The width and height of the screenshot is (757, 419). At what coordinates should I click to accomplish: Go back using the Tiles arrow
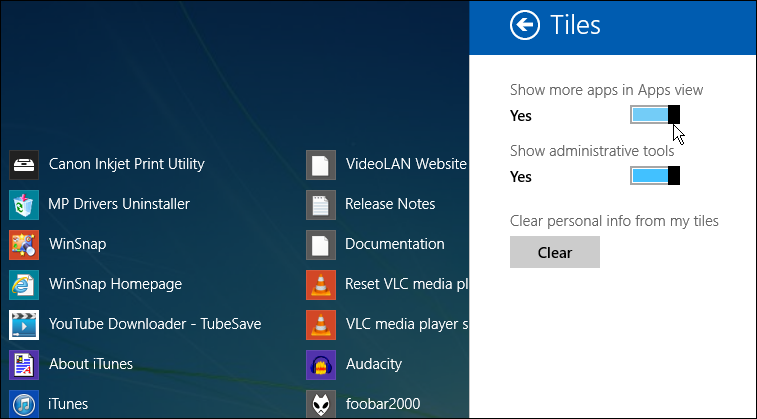[525, 25]
